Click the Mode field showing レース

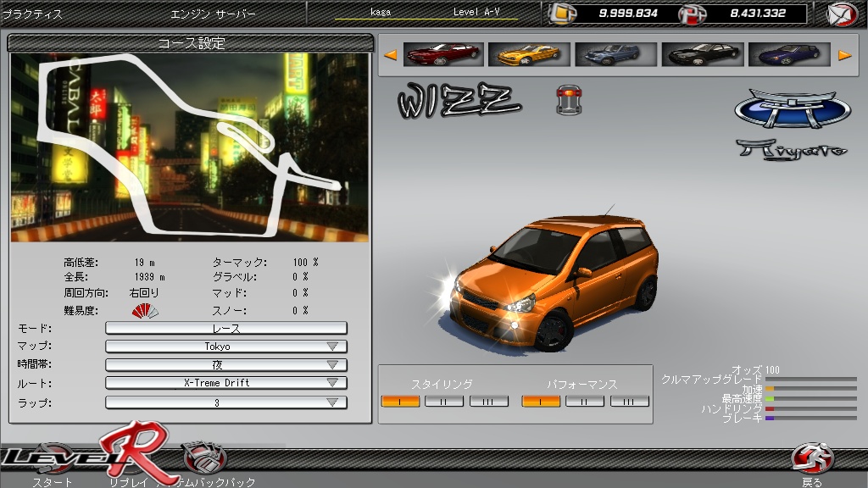pos(226,328)
